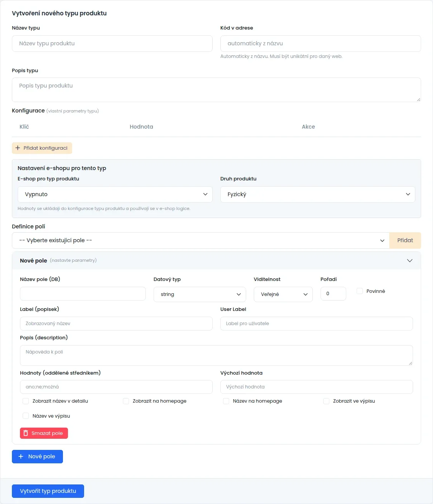Viewport: 433px width, 504px height.
Task: Collapse the Nové pole section chevron
Action: [410, 261]
